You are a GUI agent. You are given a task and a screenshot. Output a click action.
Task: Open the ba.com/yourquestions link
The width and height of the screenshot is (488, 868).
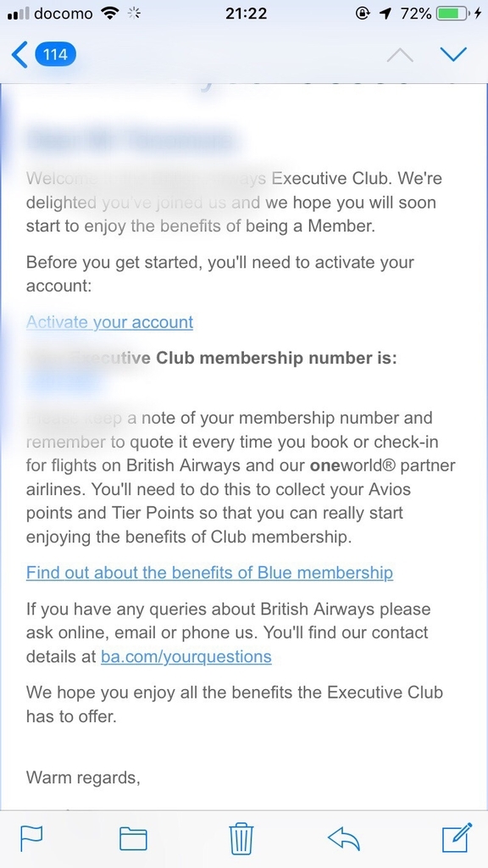[x=186, y=657]
